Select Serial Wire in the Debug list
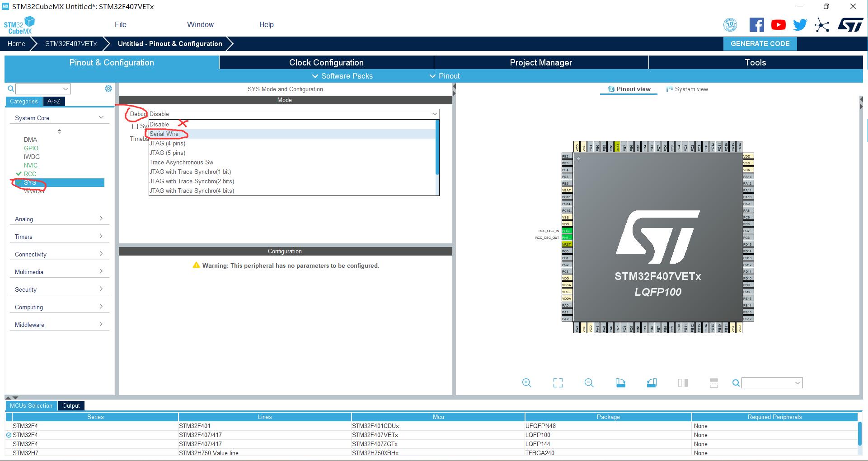 click(x=164, y=134)
